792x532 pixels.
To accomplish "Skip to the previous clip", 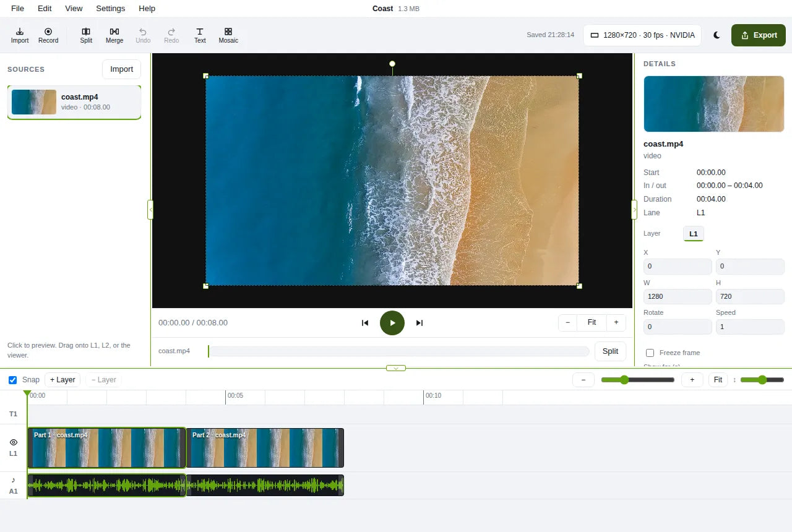I will click(x=365, y=323).
